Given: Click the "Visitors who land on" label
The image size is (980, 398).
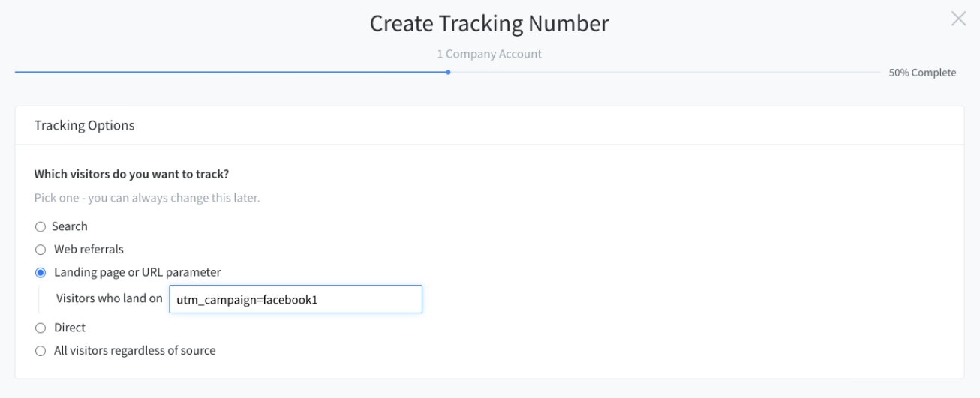Looking at the screenshot, I should pyautogui.click(x=110, y=298).
